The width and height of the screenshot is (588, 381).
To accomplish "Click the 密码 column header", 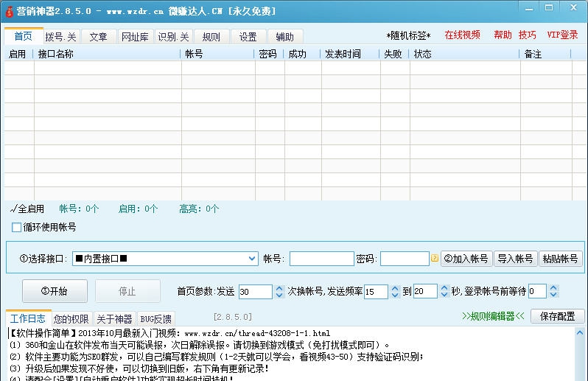I will [270, 54].
